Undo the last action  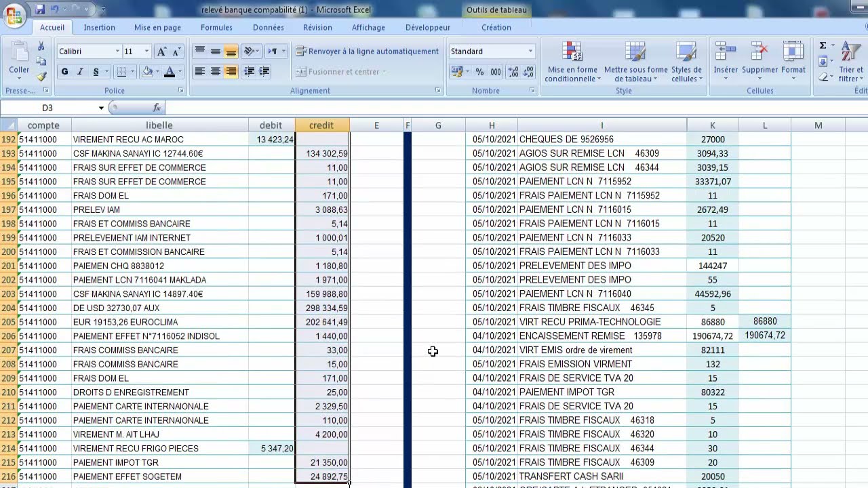click(55, 9)
